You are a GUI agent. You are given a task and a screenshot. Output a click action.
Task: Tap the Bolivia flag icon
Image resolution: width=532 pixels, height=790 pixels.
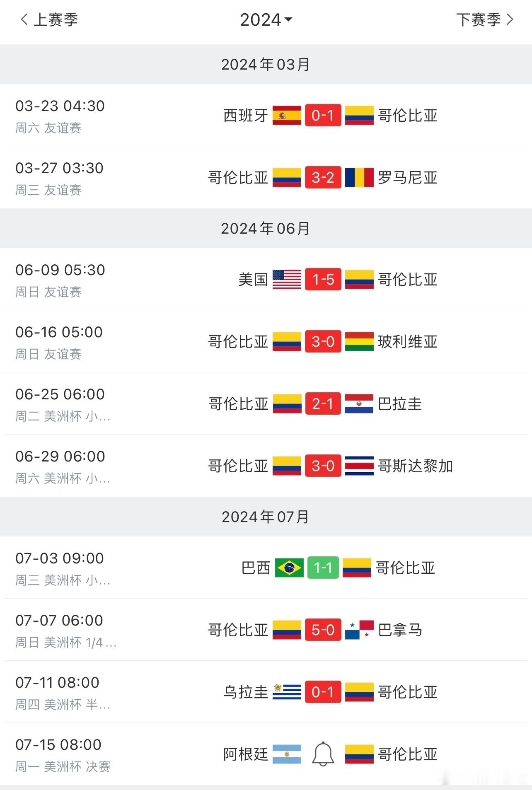pos(359,341)
